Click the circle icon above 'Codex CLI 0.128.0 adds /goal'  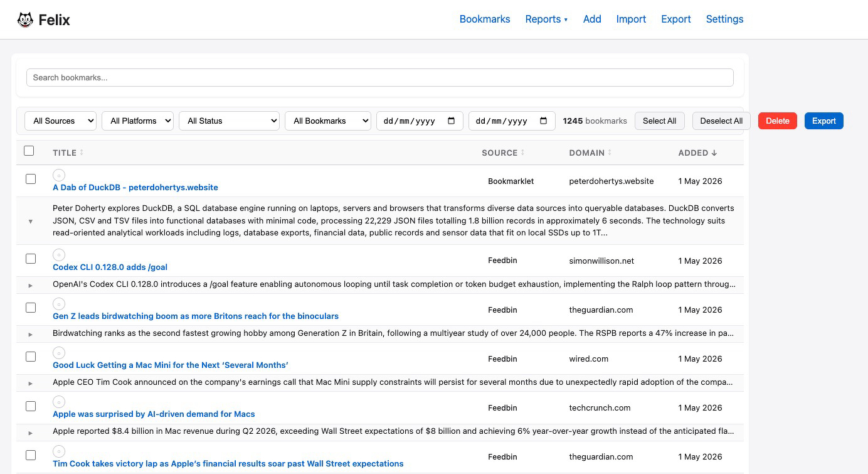pos(59,255)
